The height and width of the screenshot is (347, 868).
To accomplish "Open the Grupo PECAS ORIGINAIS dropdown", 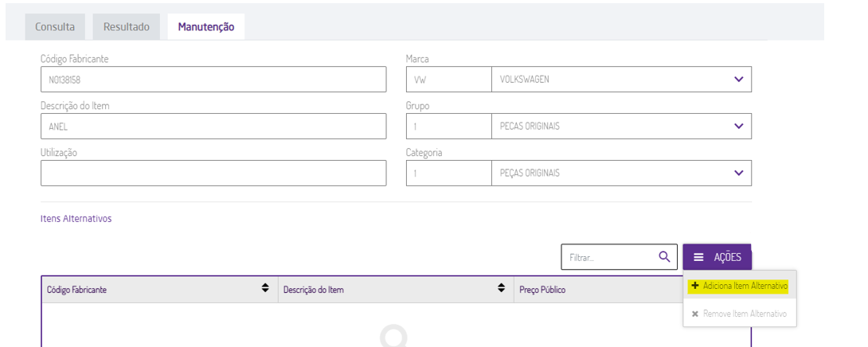I will [738, 127].
